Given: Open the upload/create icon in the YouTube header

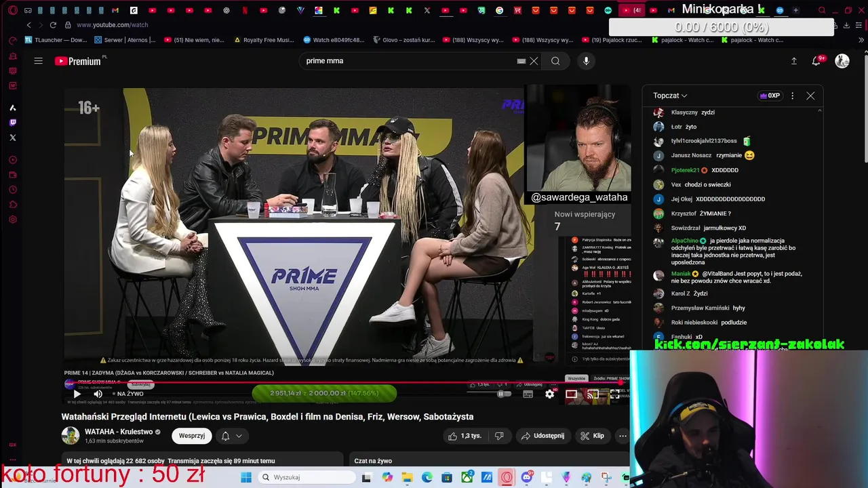Looking at the screenshot, I should pyautogui.click(x=794, y=61).
